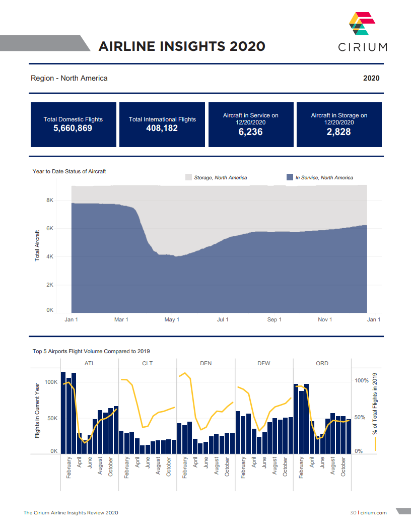Image resolution: width=411 pixels, height=532 pixels.
Task: Open the Aircraft in Storage card
Action: pyautogui.click(x=339, y=124)
